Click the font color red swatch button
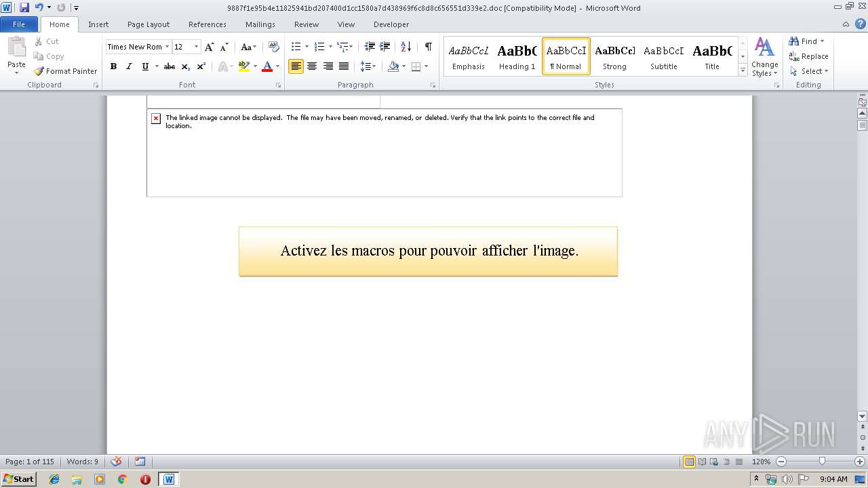The width and height of the screenshot is (868, 488). 267,66
